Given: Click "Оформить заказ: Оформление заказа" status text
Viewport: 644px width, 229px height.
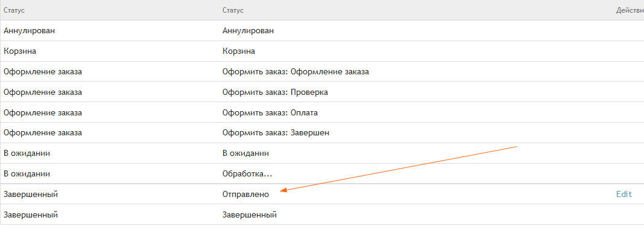Looking at the screenshot, I should coord(295,72).
